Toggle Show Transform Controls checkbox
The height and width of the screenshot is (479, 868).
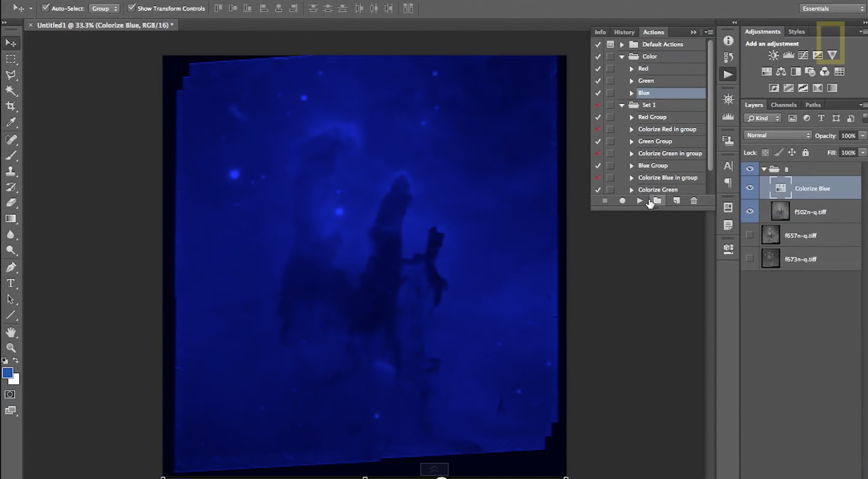(x=131, y=8)
